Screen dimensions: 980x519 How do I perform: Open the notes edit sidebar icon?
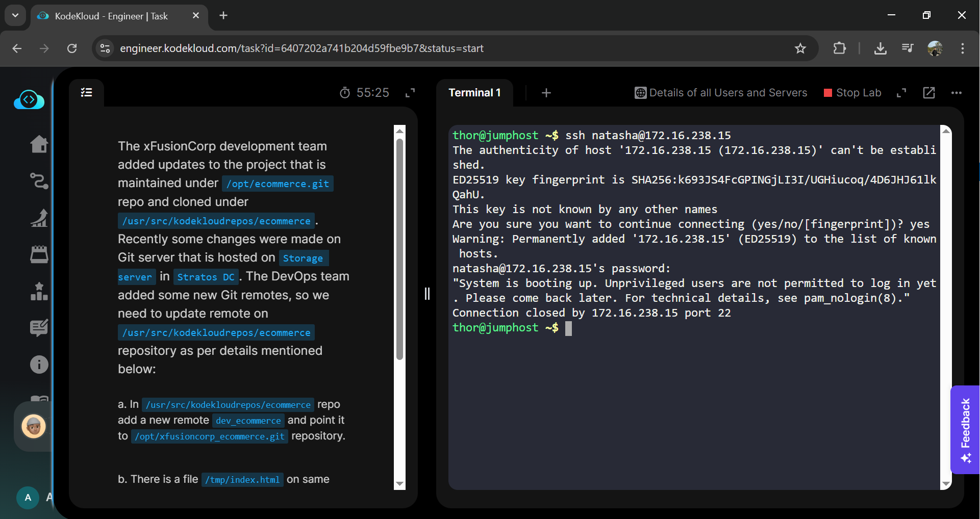coord(39,328)
